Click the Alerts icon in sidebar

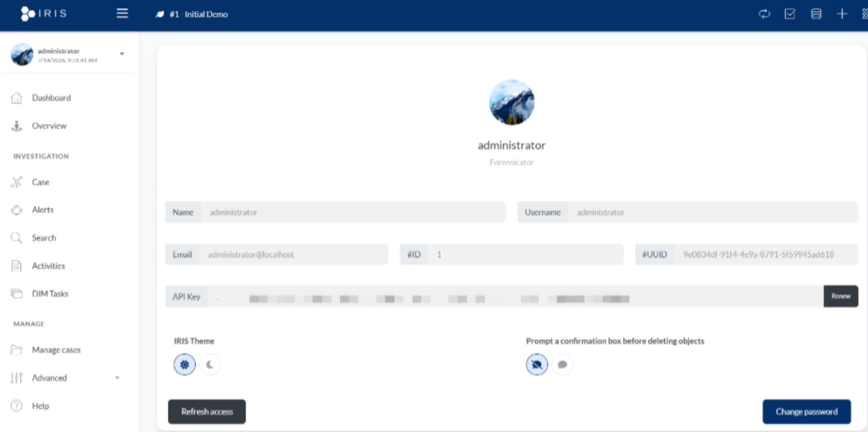17,210
